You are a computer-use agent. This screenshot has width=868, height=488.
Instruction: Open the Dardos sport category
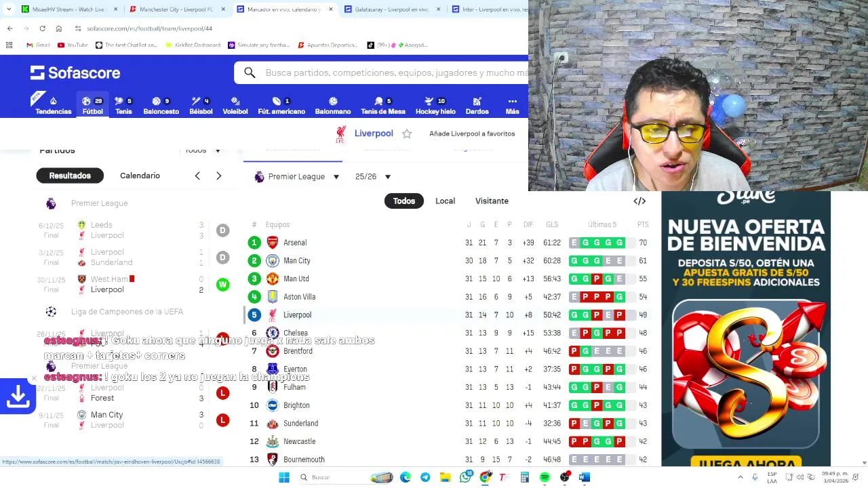click(477, 105)
